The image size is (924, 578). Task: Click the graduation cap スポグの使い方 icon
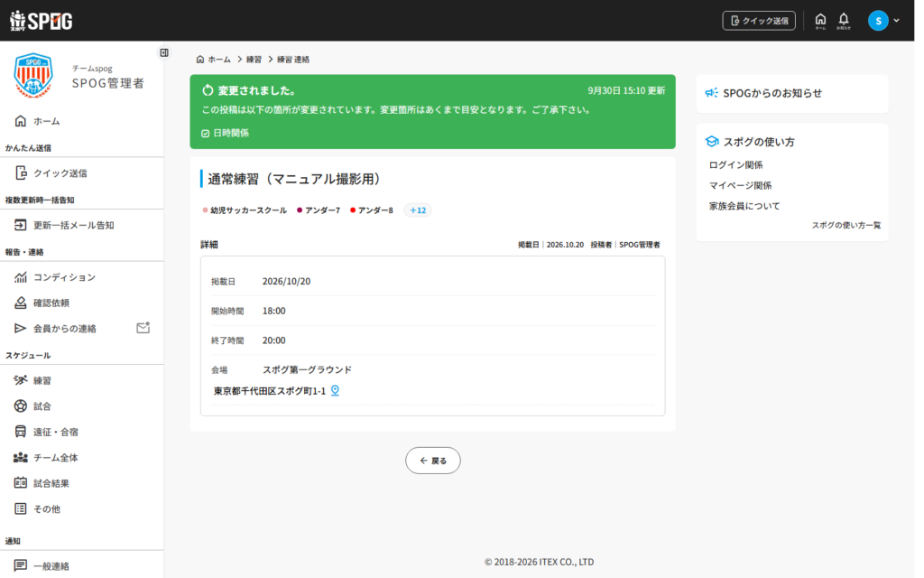click(x=712, y=142)
